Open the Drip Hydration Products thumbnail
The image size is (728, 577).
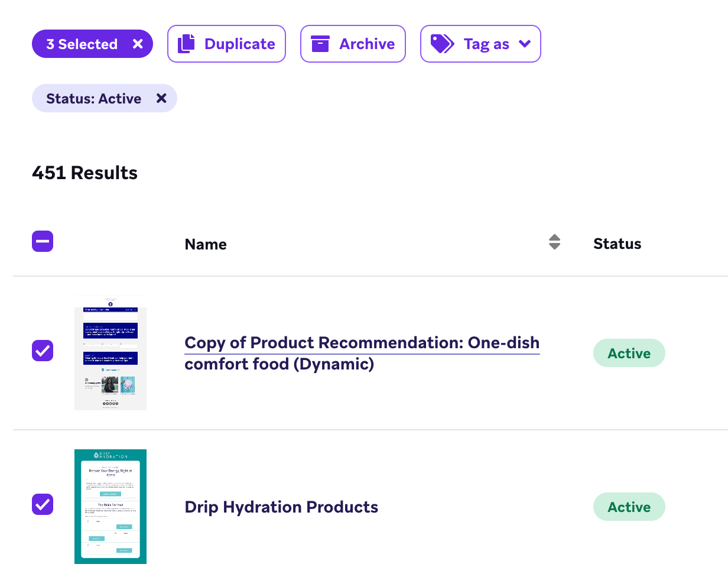(x=110, y=507)
